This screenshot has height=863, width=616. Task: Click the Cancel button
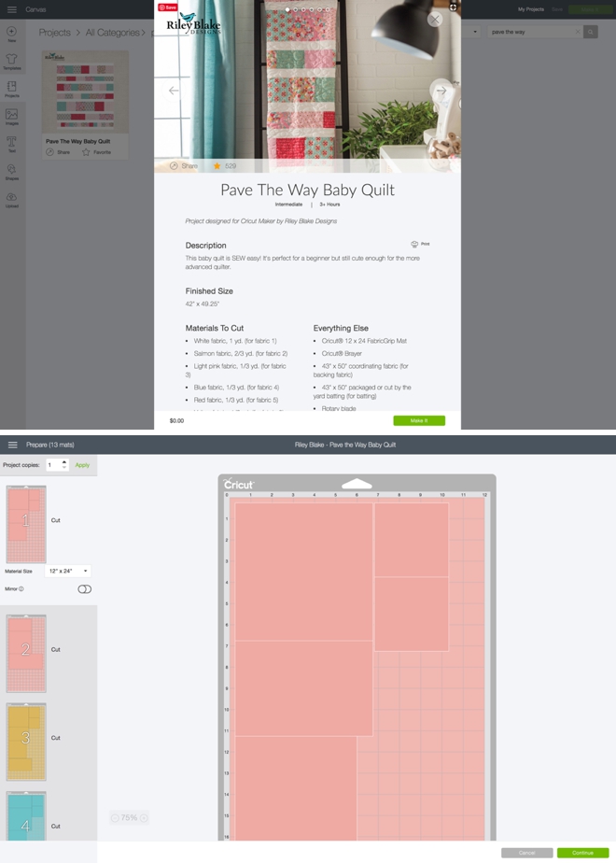coord(527,853)
